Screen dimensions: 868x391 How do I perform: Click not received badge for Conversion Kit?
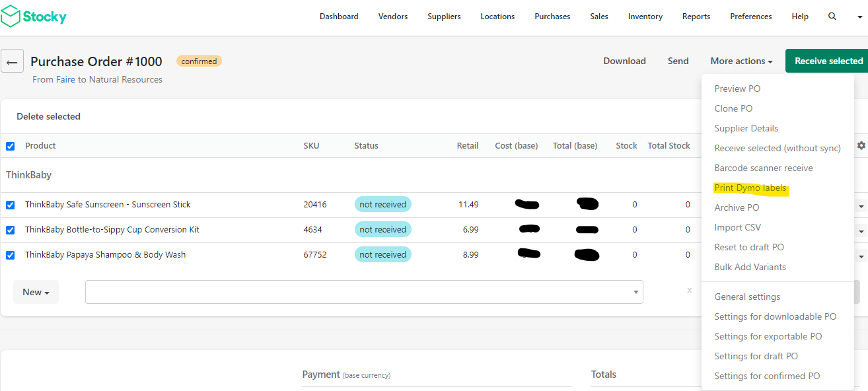click(x=382, y=230)
